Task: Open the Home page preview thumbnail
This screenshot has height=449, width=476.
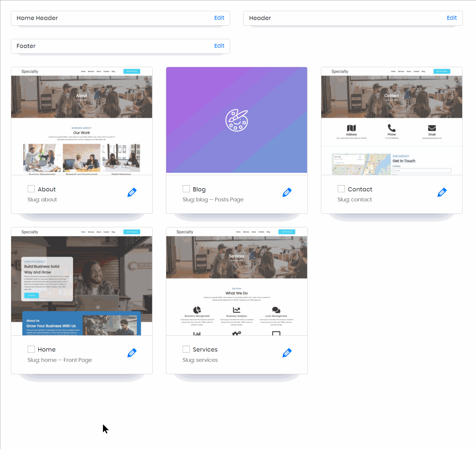Action: tap(82, 281)
